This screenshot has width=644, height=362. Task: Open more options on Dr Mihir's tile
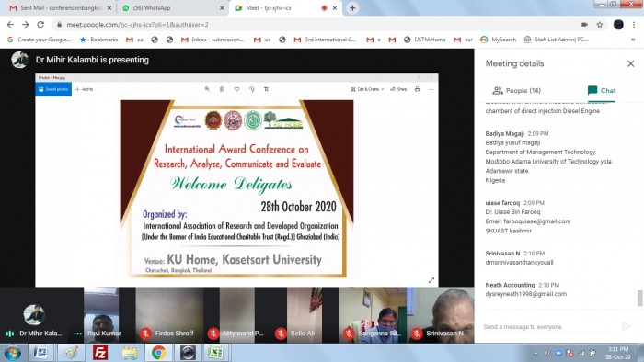pyautogui.click(x=77, y=334)
